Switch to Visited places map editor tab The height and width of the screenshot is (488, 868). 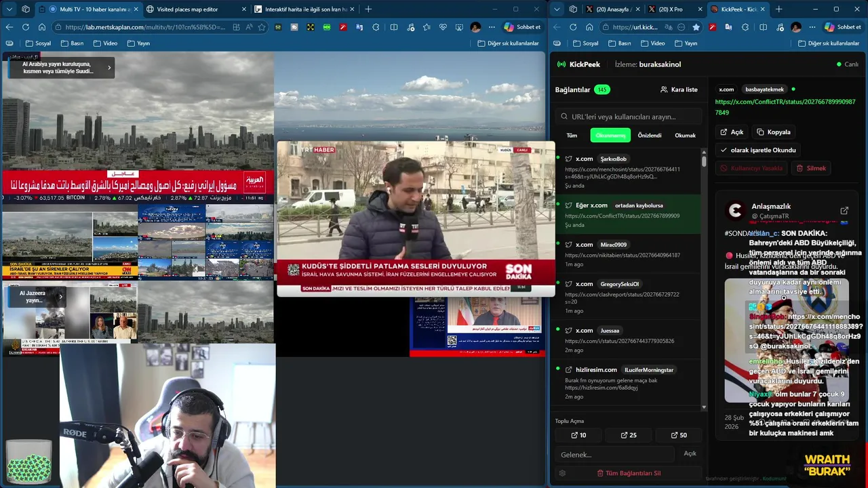(x=197, y=9)
